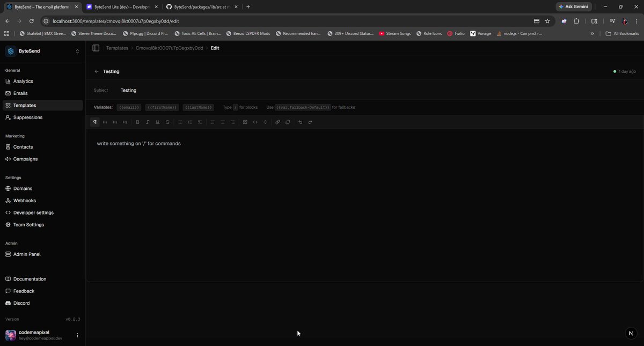Open Feedback link
Image resolution: width=644 pixels, height=346 pixels.
click(43, 291)
